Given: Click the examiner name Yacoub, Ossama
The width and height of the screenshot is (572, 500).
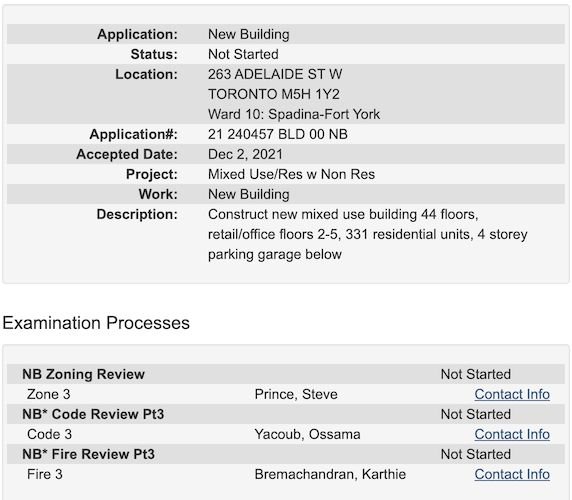Looking at the screenshot, I should (307, 434).
